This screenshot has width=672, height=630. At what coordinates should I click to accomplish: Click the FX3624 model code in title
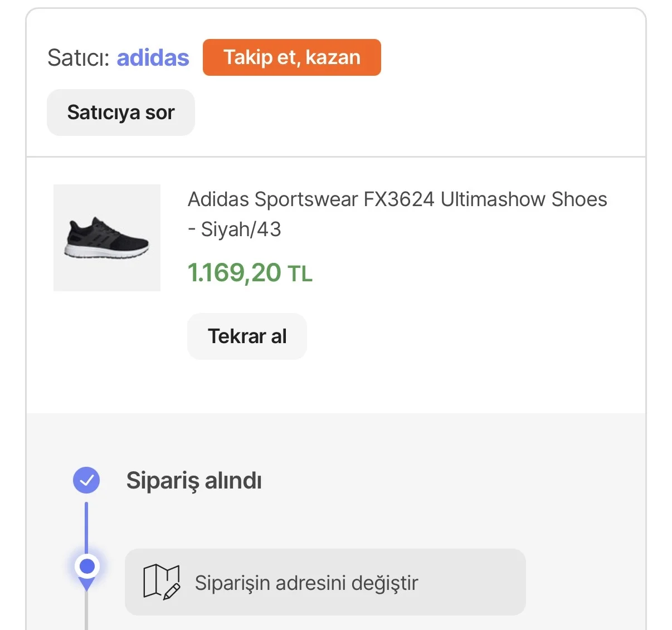point(398,199)
